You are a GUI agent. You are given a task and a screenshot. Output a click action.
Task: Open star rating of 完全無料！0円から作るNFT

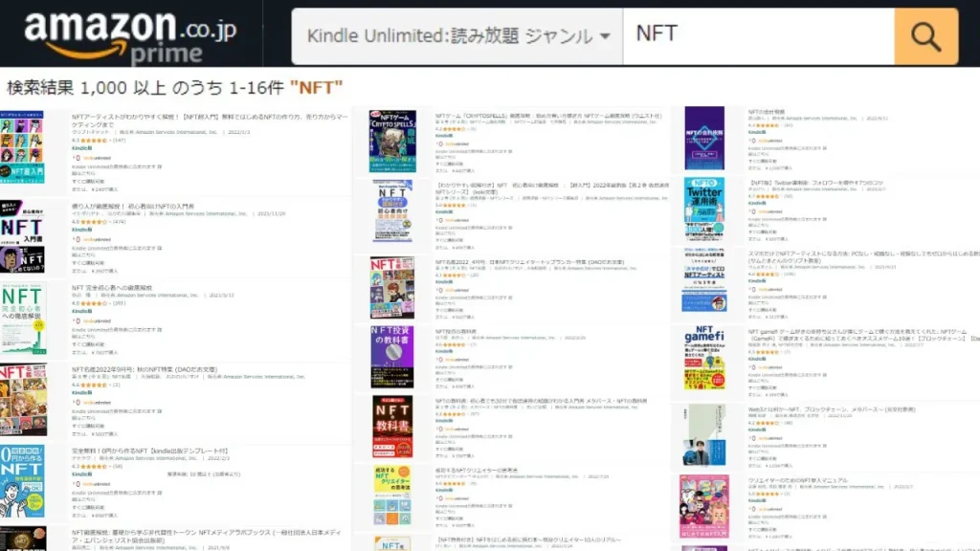(x=93, y=466)
